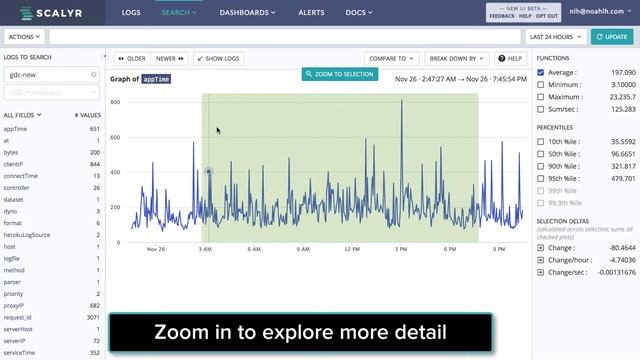The width and height of the screenshot is (640, 360).
Task: Select the format field
Action: [13, 223]
